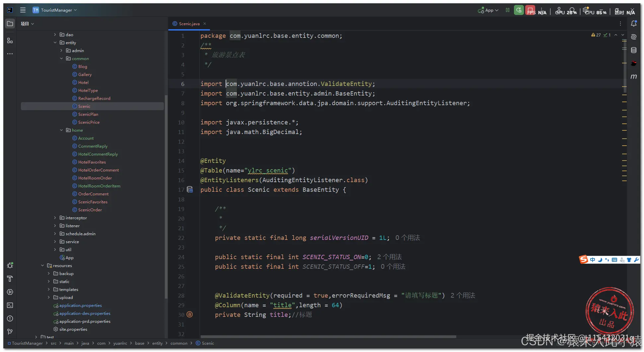Click the green Rerun debug button
644x352 pixels.
tap(519, 10)
